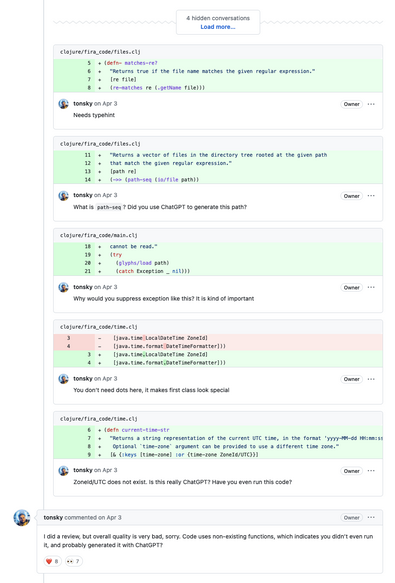The height and width of the screenshot is (583, 395).
Task: Click 'on Apr 3' timestamp of ZoneId/UTC comment
Action: click(106, 470)
